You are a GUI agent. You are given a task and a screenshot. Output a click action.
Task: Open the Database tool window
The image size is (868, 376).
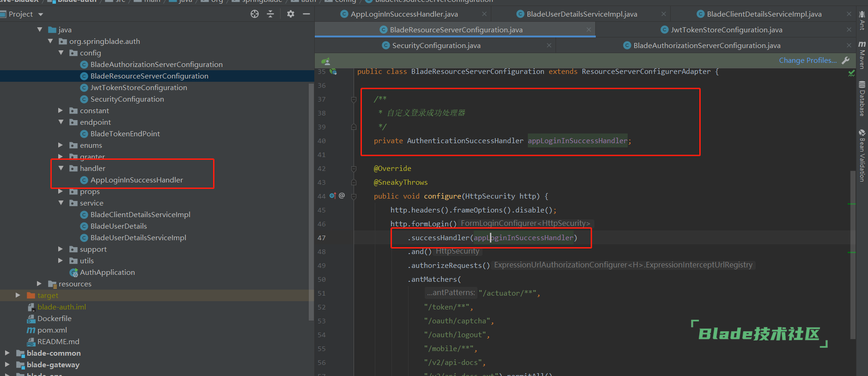[x=862, y=98]
